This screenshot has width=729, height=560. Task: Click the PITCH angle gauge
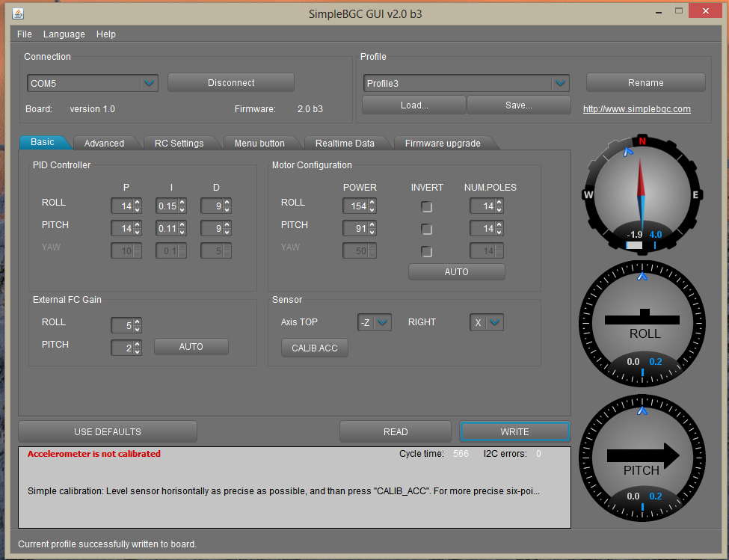(642, 458)
